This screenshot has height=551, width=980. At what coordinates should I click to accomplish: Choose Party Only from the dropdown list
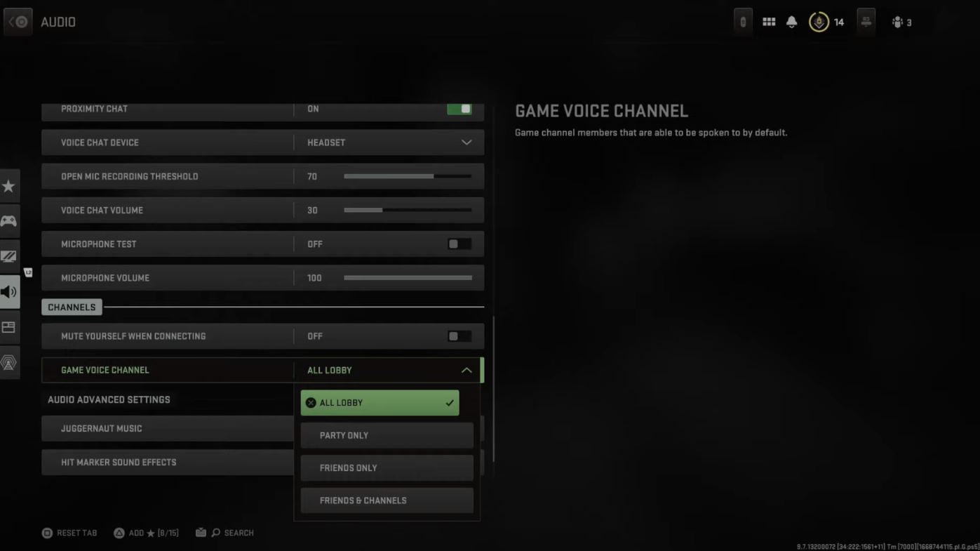click(387, 435)
